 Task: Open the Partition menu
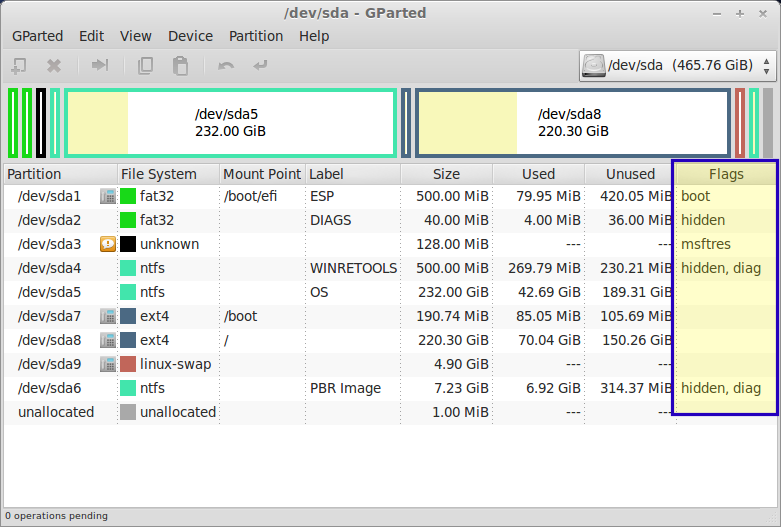(256, 36)
